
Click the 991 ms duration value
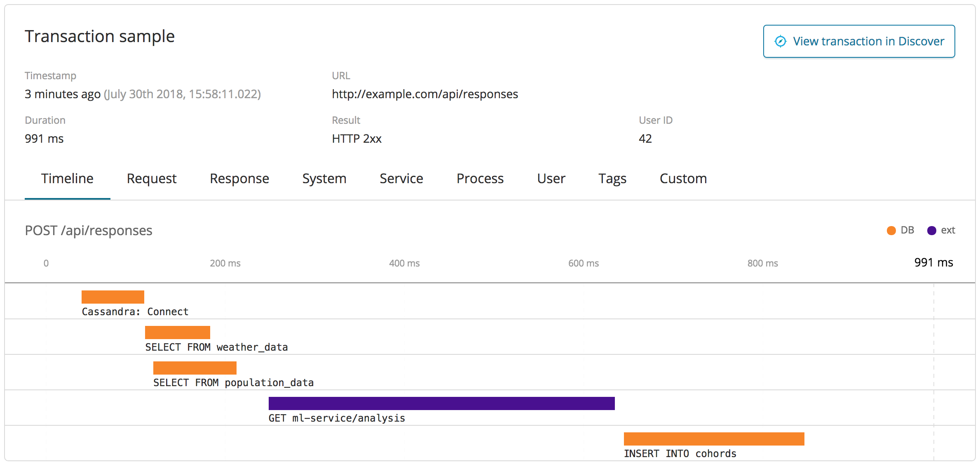click(44, 139)
